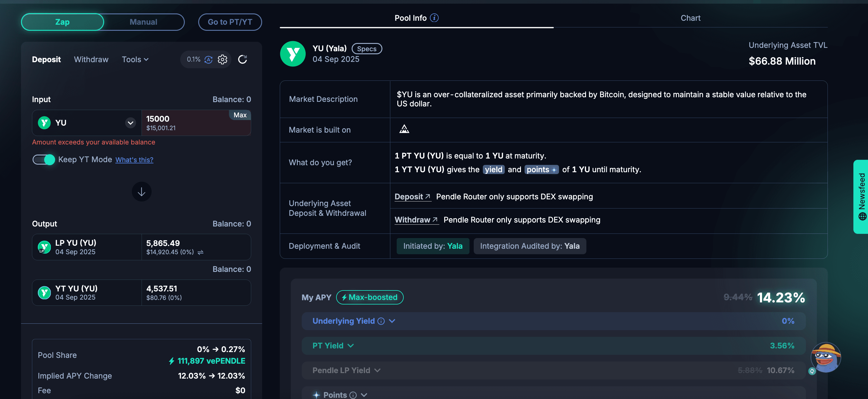868x399 pixels.
Task: Click the Pepe mascot chat icon
Action: click(x=826, y=357)
